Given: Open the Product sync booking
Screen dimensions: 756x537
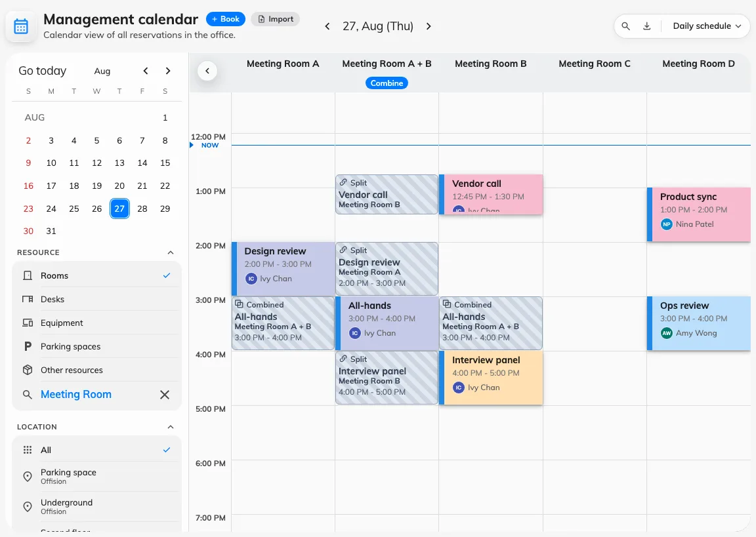Looking at the screenshot, I should pos(699,215).
